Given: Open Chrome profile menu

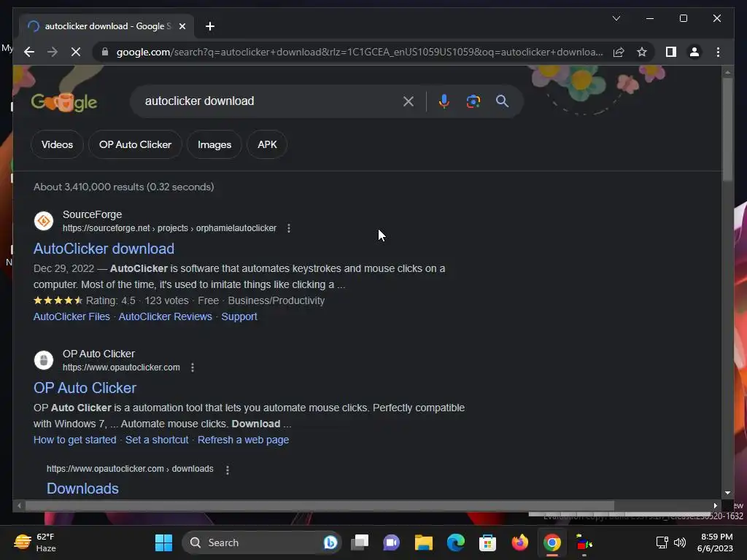Looking at the screenshot, I should click(694, 52).
